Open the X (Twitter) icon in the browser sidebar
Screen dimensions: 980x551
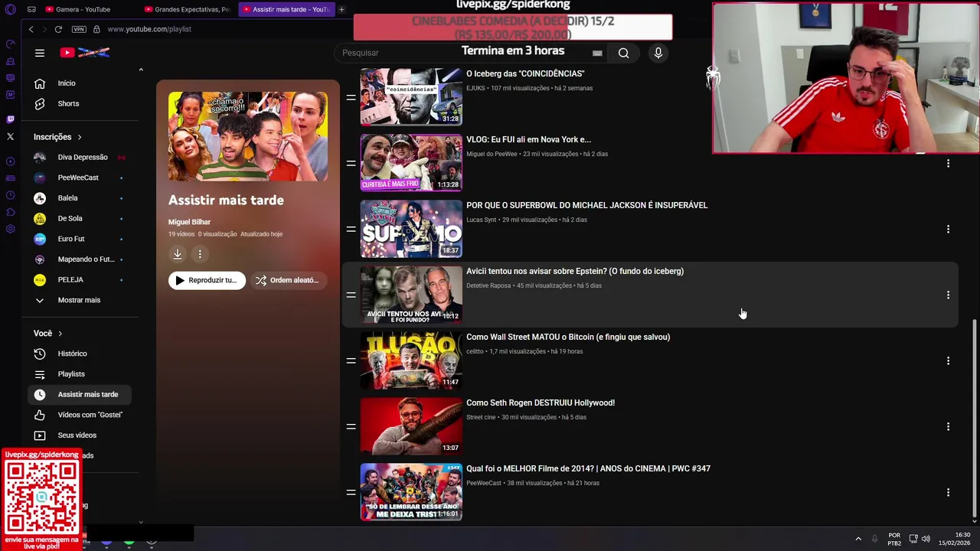10,136
